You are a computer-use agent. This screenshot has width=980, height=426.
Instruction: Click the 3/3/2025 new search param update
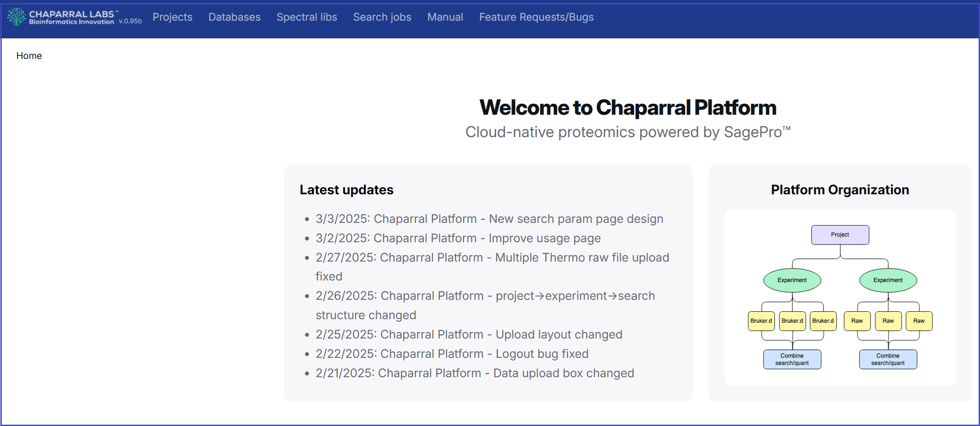click(x=489, y=219)
